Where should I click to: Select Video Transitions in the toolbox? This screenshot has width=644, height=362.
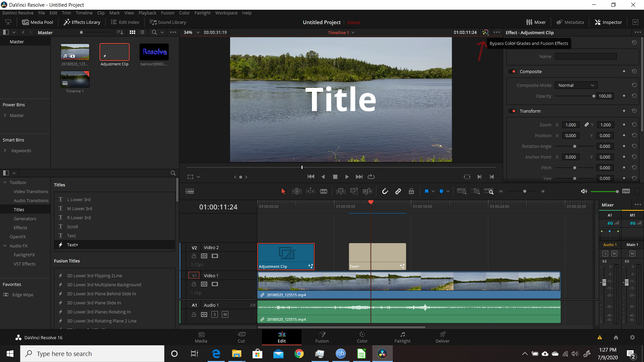pyautogui.click(x=31, y=191)
